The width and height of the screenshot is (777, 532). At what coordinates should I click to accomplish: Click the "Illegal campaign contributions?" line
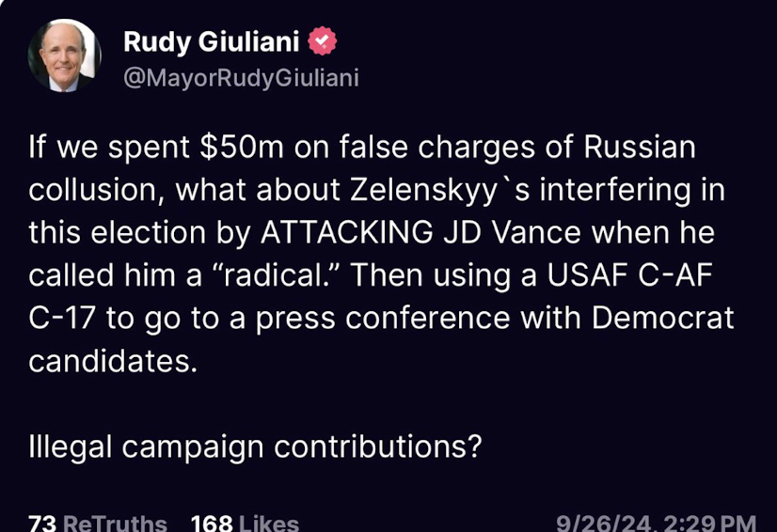pyautogui.click(x=256, y=445)
